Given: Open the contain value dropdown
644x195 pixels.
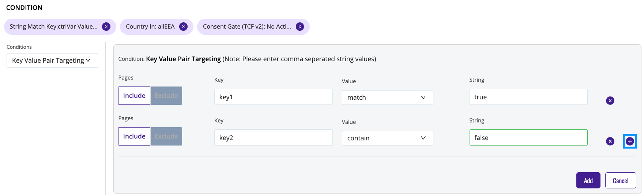Looking at the screenshot, I should [387, 138].
